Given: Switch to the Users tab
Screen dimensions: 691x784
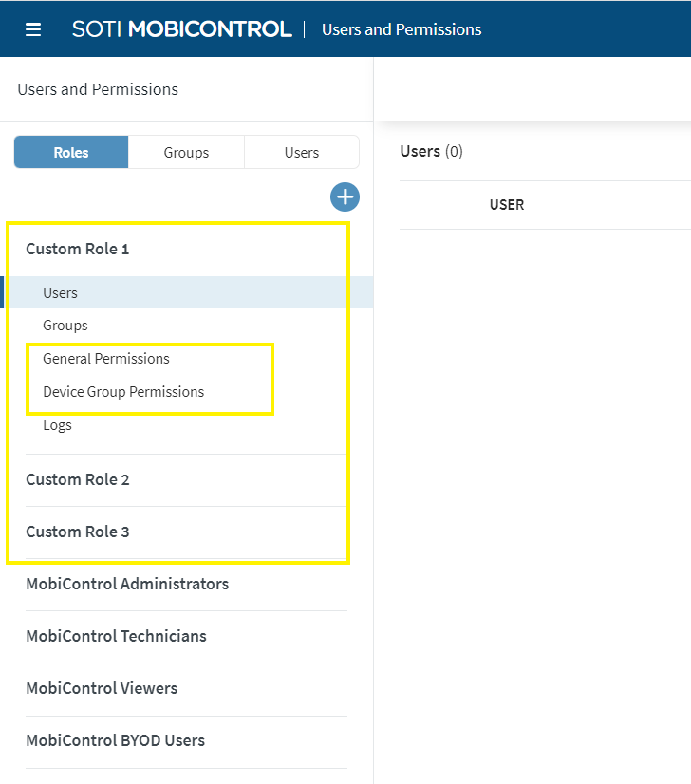Looking at the screenshot, I should click(x=302, y=152).
